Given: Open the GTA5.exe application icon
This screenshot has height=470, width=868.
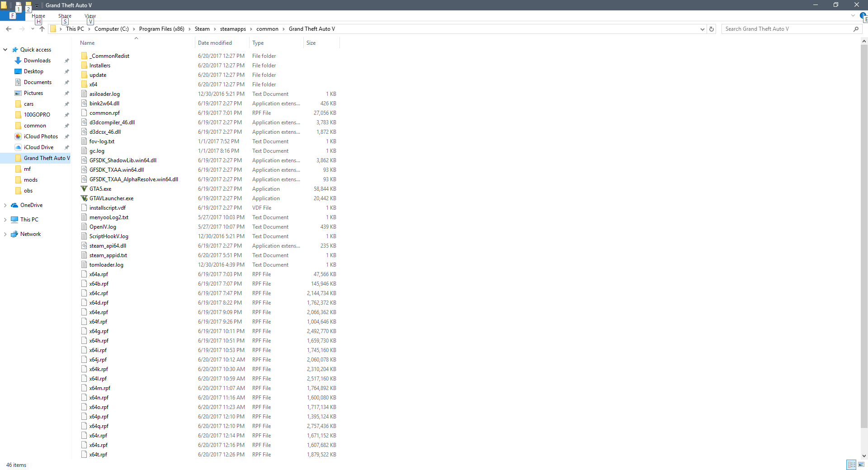Looking at the screenshot, I should pos(84,189).
